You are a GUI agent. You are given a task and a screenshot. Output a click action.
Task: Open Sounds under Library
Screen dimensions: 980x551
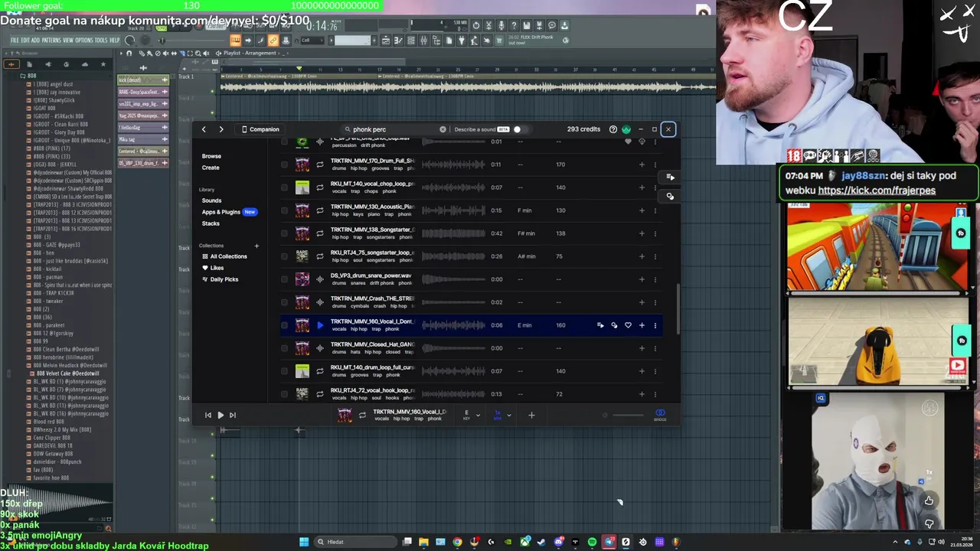pos(211,201)
